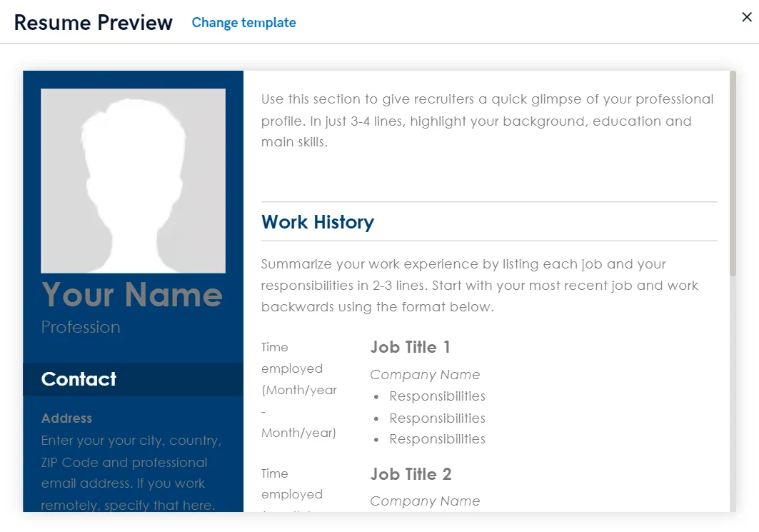759x532 pixels.
Task: Open the Change template link
Action: pyautogui.click(x=243, y=23)
